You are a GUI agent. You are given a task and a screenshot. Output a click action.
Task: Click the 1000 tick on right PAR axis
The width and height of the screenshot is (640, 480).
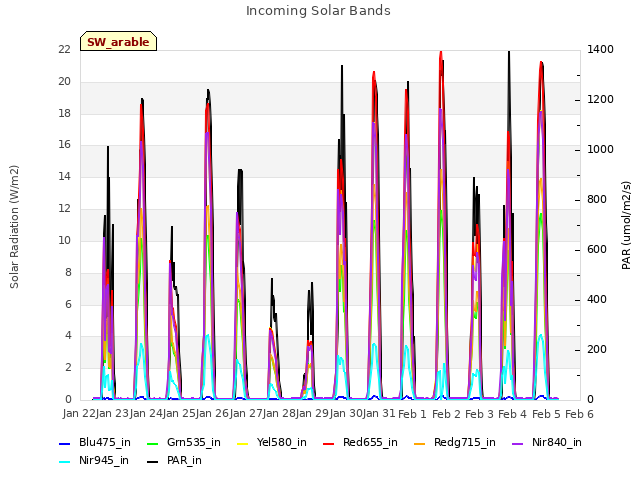[600, 149]
